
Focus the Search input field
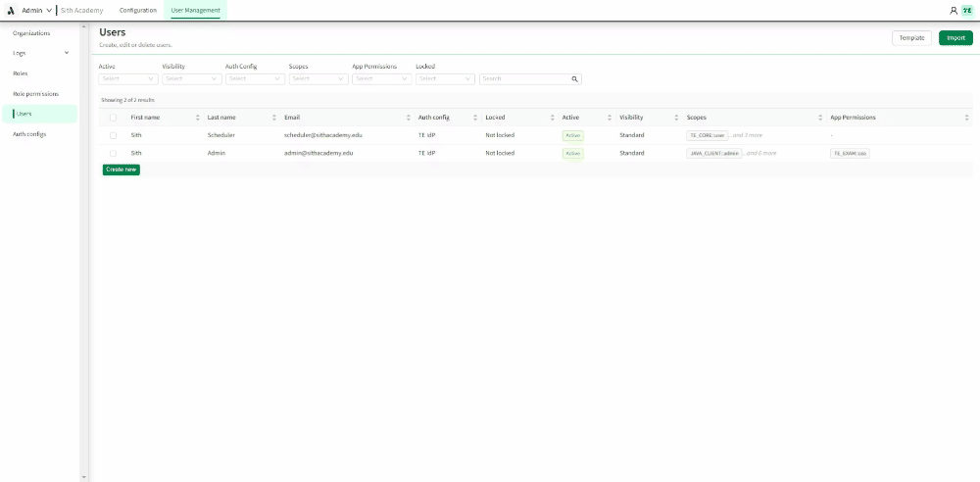click(530, 79)
